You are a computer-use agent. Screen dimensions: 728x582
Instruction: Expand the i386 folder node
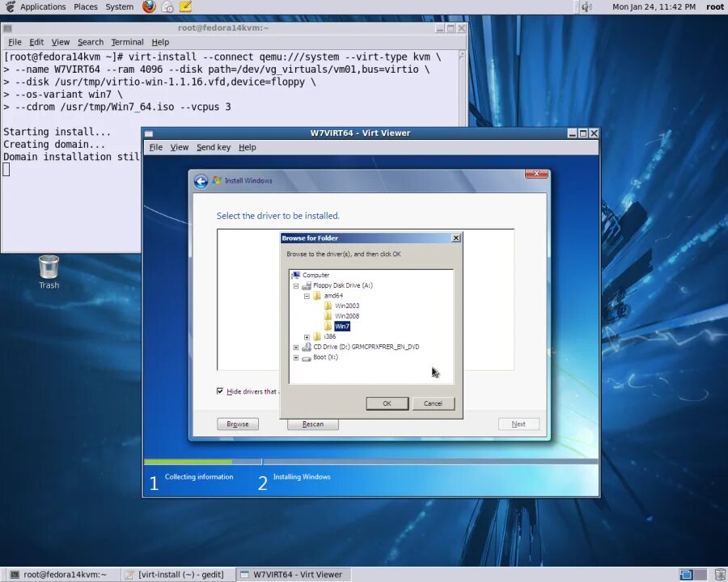[x=307, y=337]
